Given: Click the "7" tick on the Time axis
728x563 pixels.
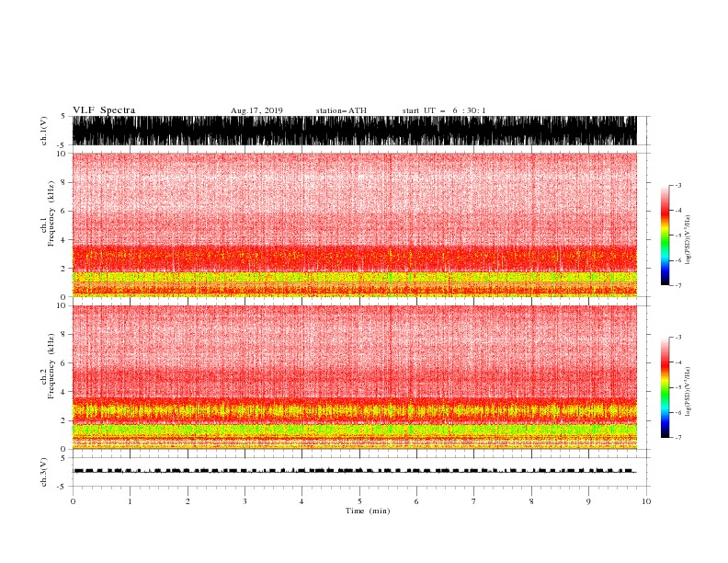Looking at the screenshot, I should click(474, 501).
